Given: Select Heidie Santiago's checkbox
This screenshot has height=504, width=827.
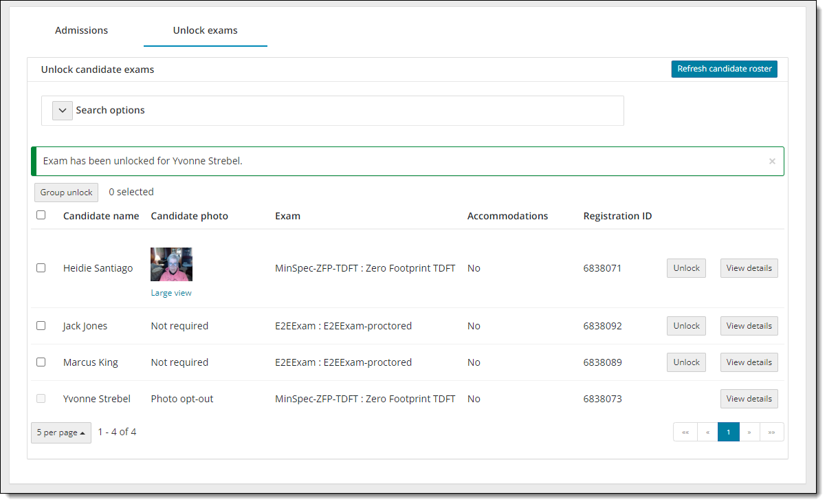Looking at the screenshot, I should [41, 268].
